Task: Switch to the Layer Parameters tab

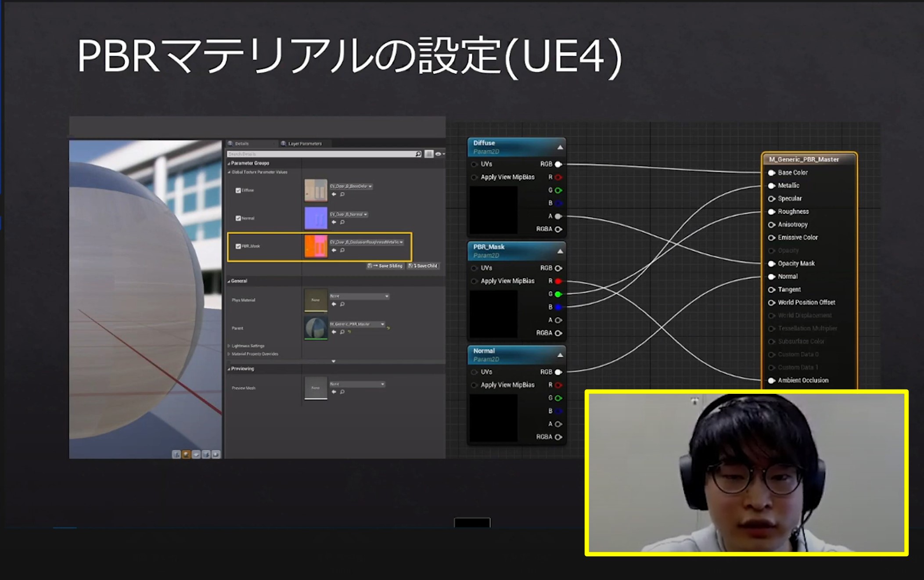Action: click(305, 144)
